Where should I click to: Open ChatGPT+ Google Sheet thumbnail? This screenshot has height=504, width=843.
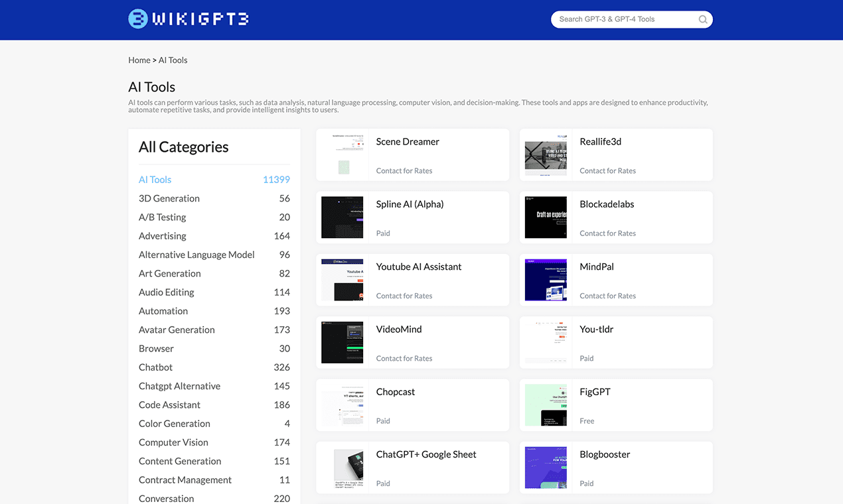343,468
